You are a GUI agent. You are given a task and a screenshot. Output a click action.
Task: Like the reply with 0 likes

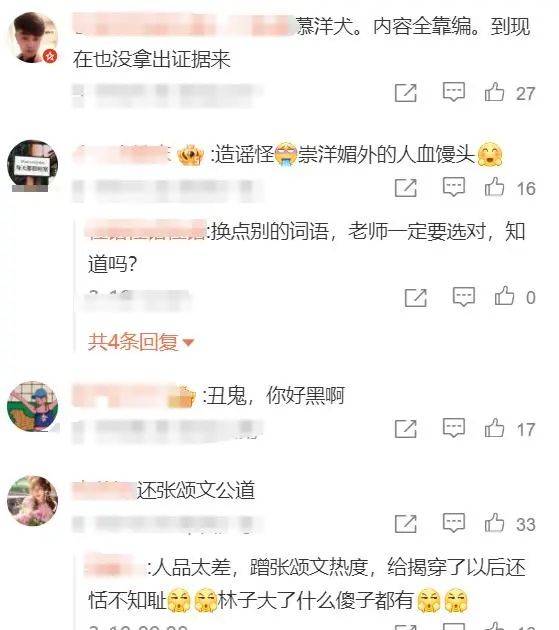click(504, 297)
